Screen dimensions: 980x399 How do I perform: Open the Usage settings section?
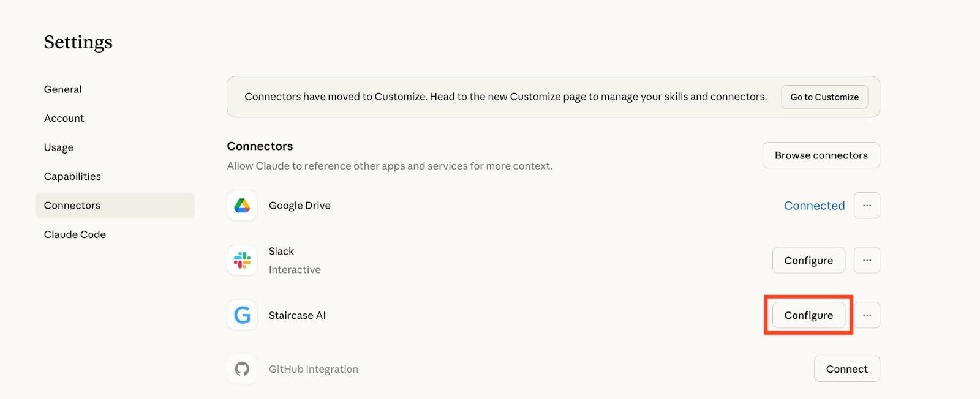click(58, 147)
